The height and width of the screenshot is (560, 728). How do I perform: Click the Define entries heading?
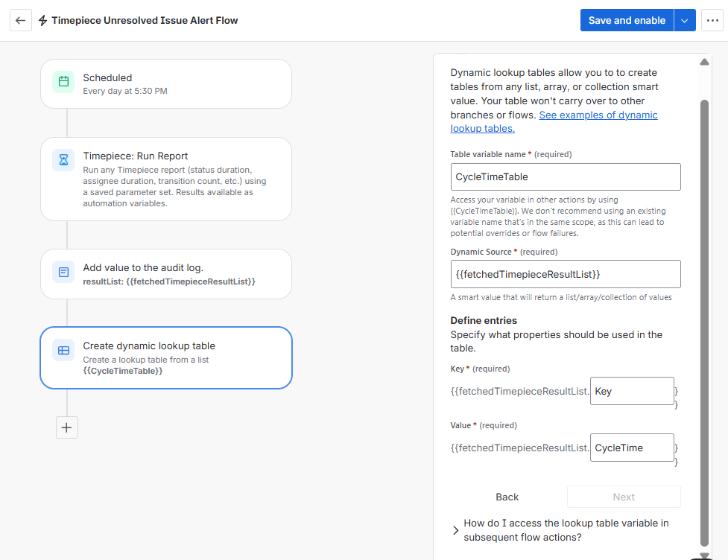pyautogui.click(x=484, y=321)
